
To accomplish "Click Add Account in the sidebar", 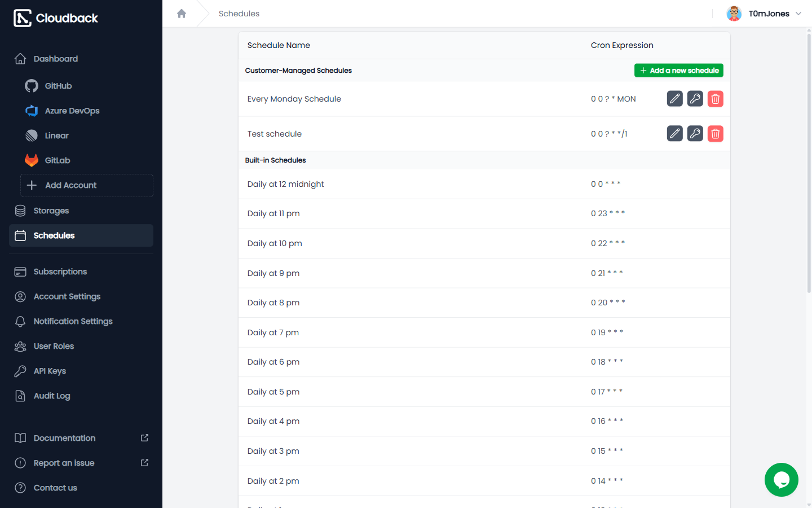I will [87, 185].
